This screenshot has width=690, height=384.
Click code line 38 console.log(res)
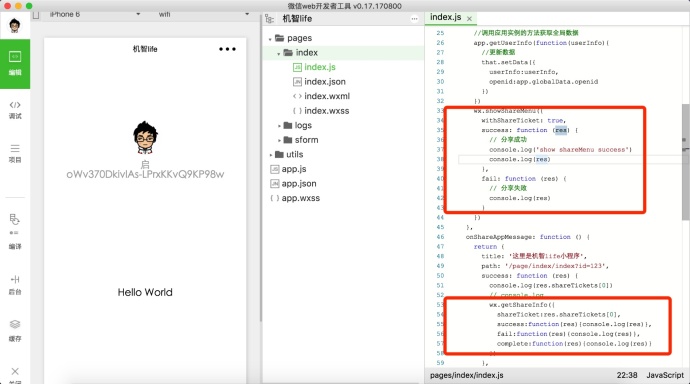(x=520, y=159)
